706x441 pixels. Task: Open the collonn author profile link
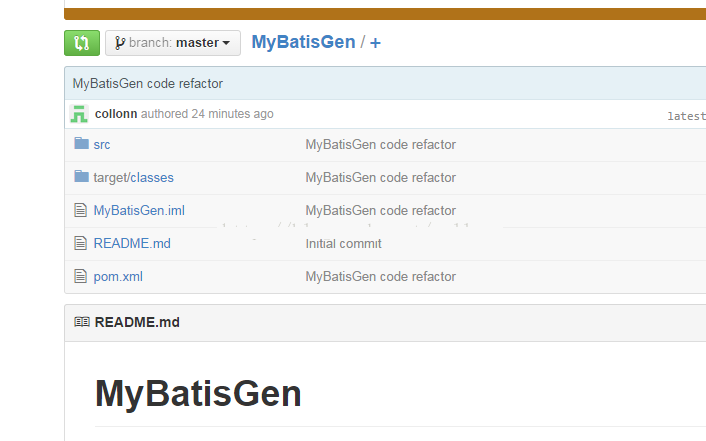click(x=116, y=114)
